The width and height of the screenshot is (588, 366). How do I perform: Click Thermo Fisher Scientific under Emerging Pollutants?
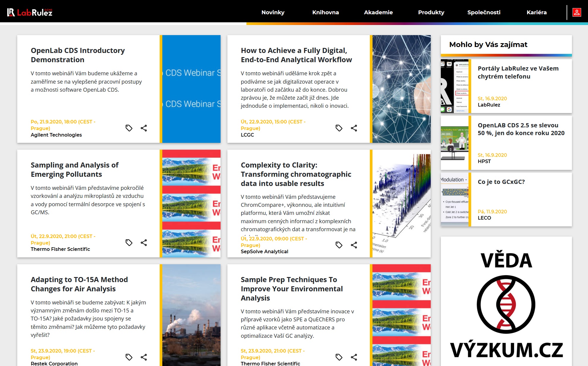click(x=60, y=249)
